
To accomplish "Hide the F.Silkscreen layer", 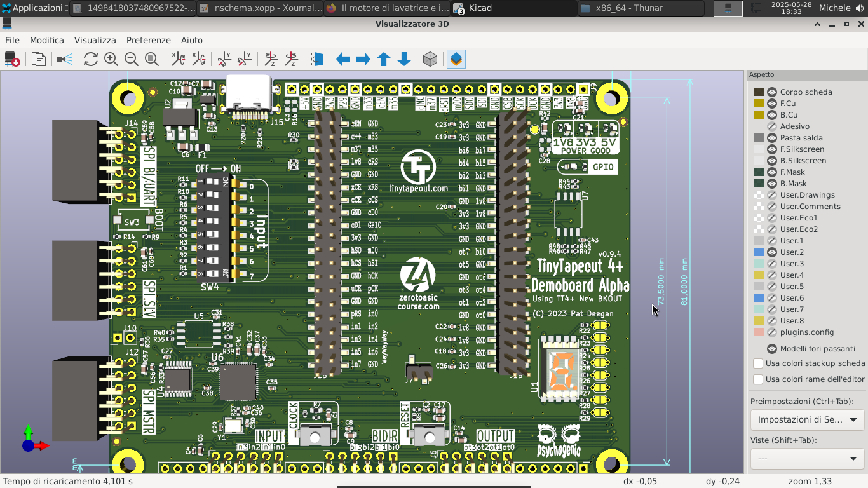I will click(772, 149).
